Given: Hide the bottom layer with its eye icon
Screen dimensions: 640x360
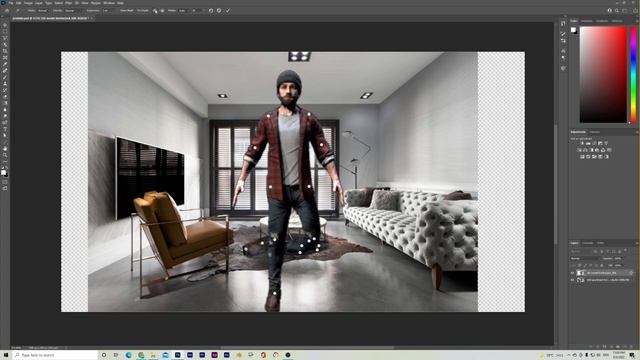Looking at the screenshot, I should click(x=573, y=280).
